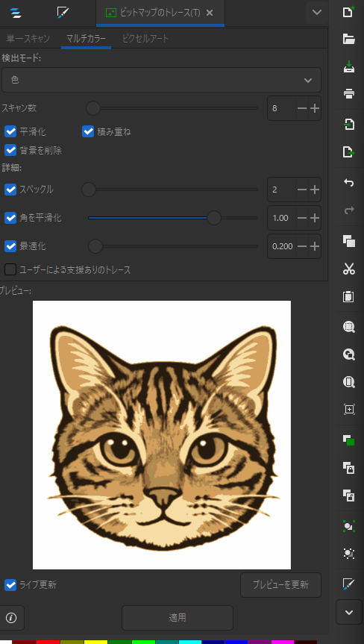Decrease スキャン数 with the minus button
The image size is (364, 644).
302,108
